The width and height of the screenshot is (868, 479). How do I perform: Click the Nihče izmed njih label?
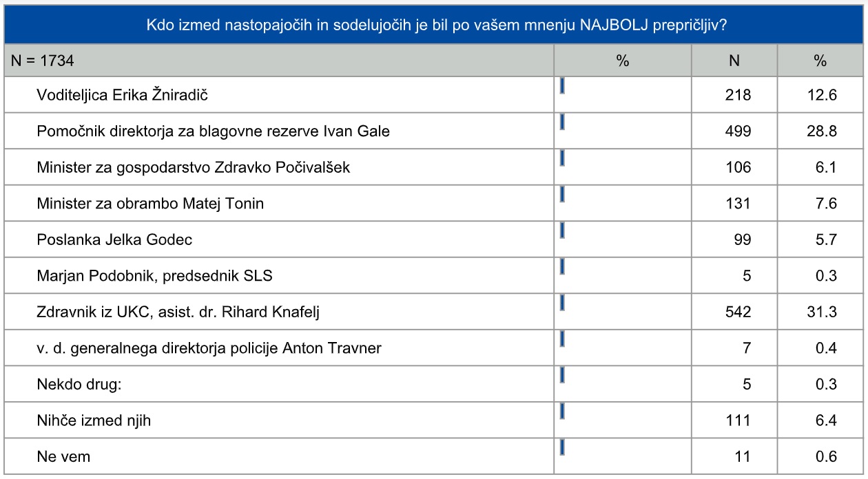94,421
